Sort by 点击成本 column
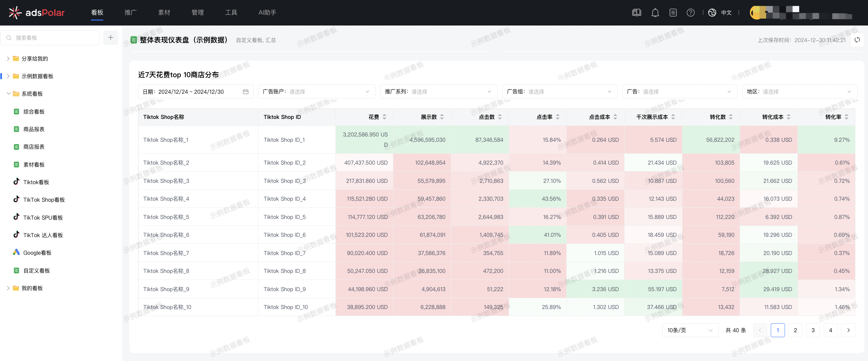The image size is (868, 361). (615, 117)
